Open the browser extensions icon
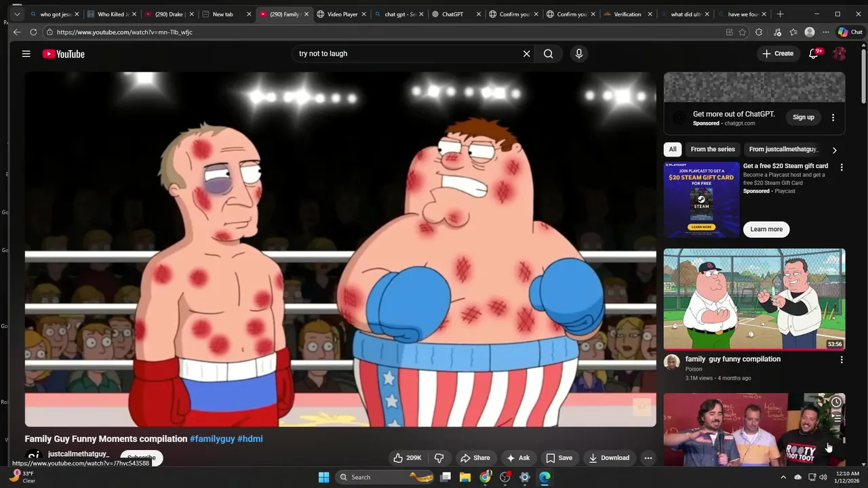This screenshot has height=488, width=868. pyautogui.click(x=759, y=32)
